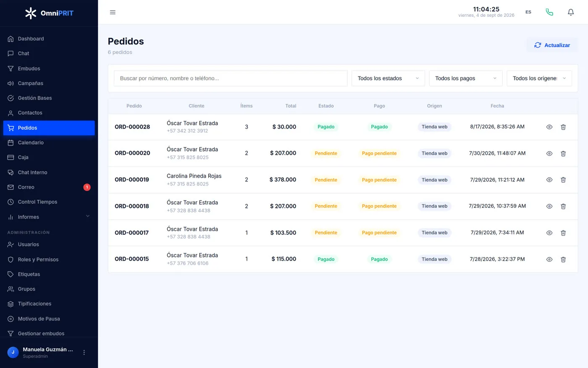Open the Todos los pagos dropdown
Viewport: 588px width, 368px height.
point(466,78)
